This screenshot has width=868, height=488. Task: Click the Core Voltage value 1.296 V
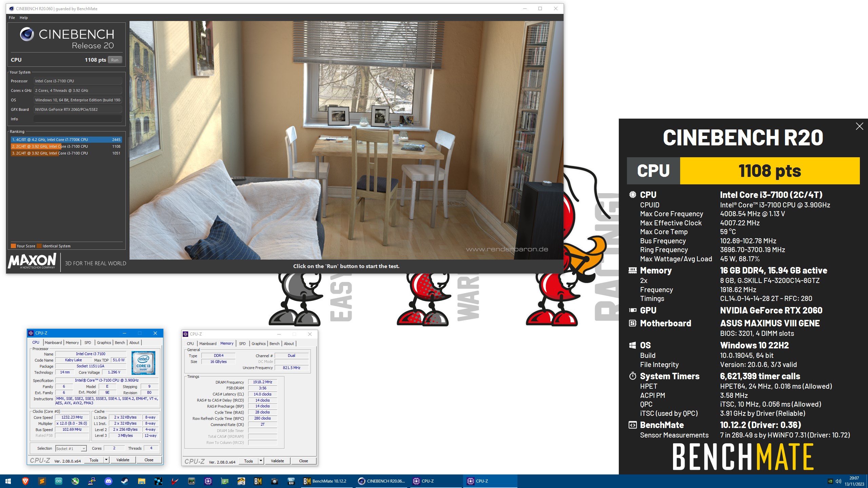(114, 372)
